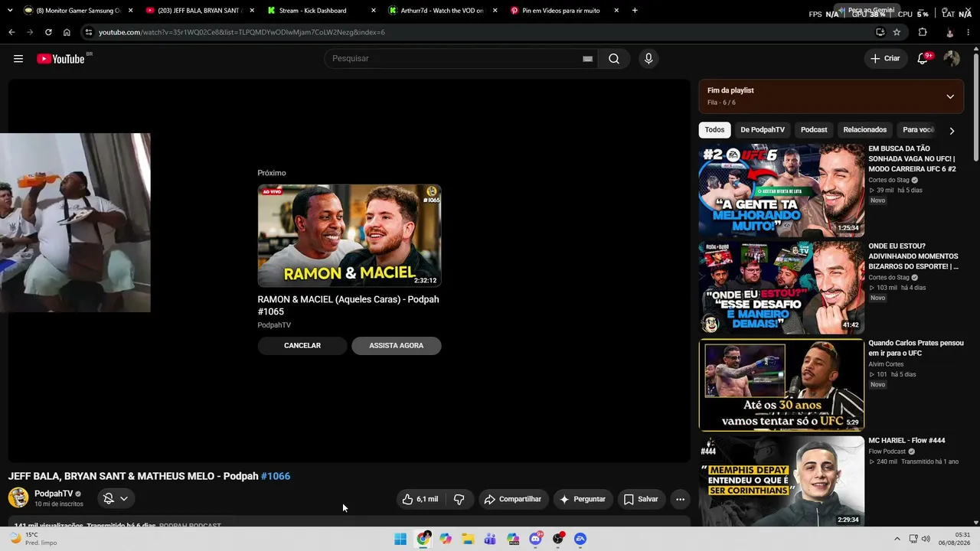Select the Relacionados filter chip
980x551 pixels.
865,130
